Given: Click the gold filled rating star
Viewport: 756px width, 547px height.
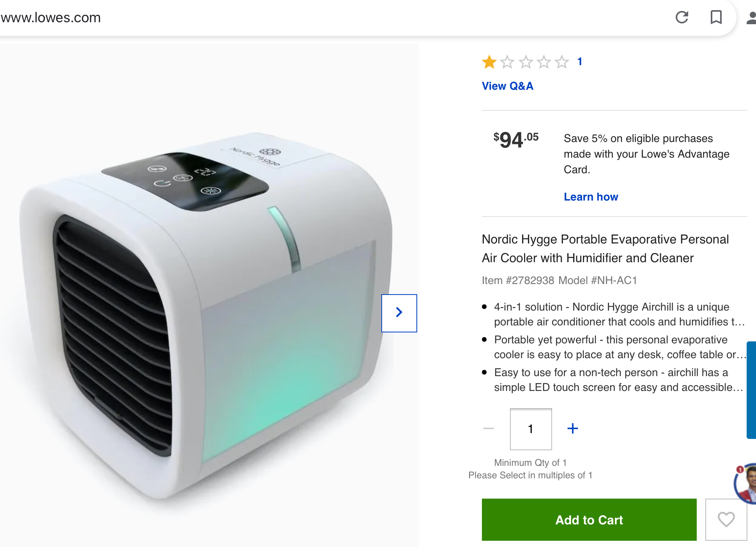Looking at the screenshot, I should (x=489, y=62).
